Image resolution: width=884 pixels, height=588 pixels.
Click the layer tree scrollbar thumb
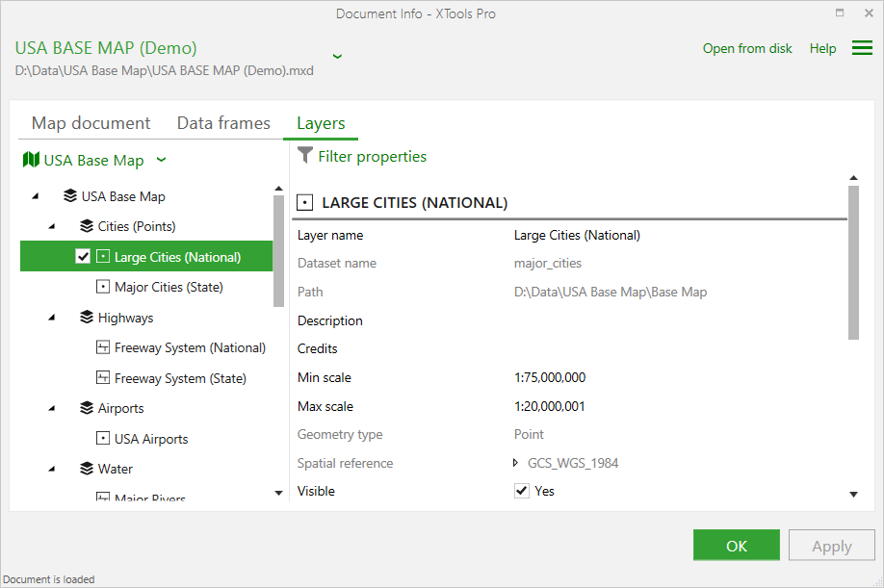coord(278,251)
